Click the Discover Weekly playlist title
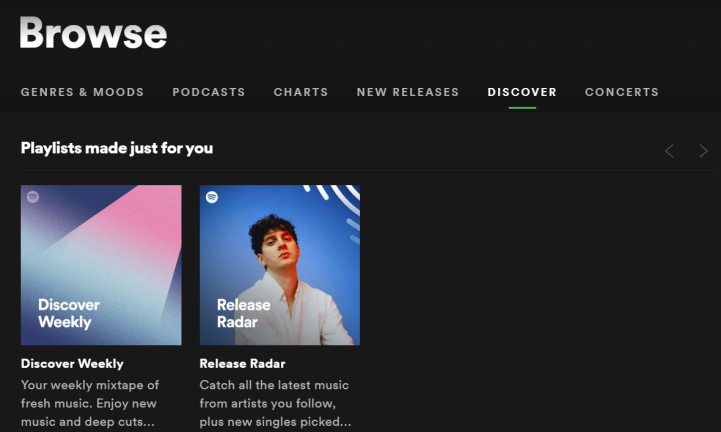Screen dimensions: 721x432 (x=72, y=363)
